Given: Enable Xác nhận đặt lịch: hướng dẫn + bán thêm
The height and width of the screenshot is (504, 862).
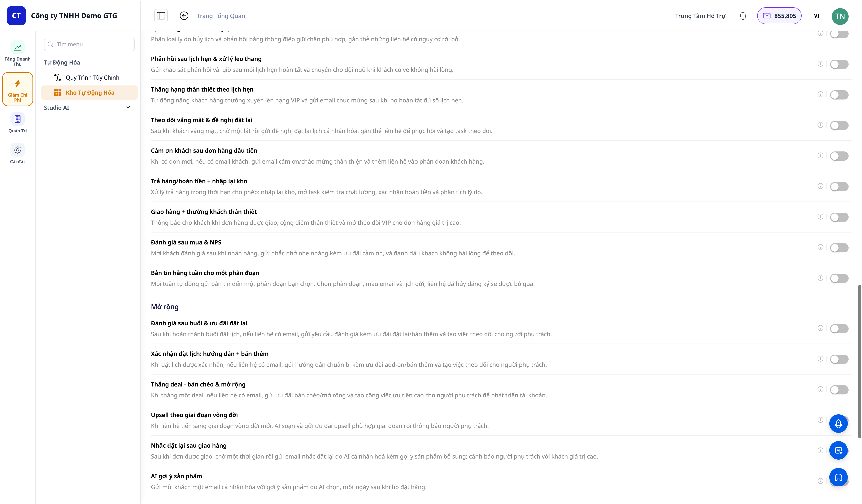Looking at the screenshot, I should [839, 359].
